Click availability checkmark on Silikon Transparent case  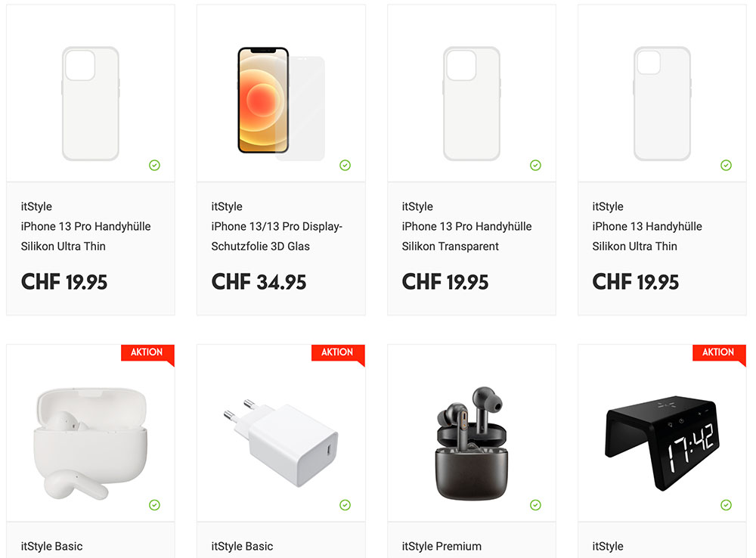(536, 166)
